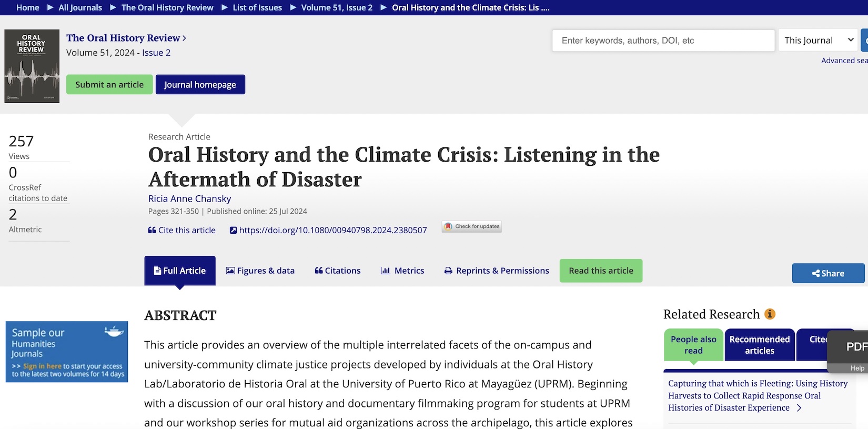
Task: Click the Oral History Review cover thumbnail
Action: pos(32,66)
